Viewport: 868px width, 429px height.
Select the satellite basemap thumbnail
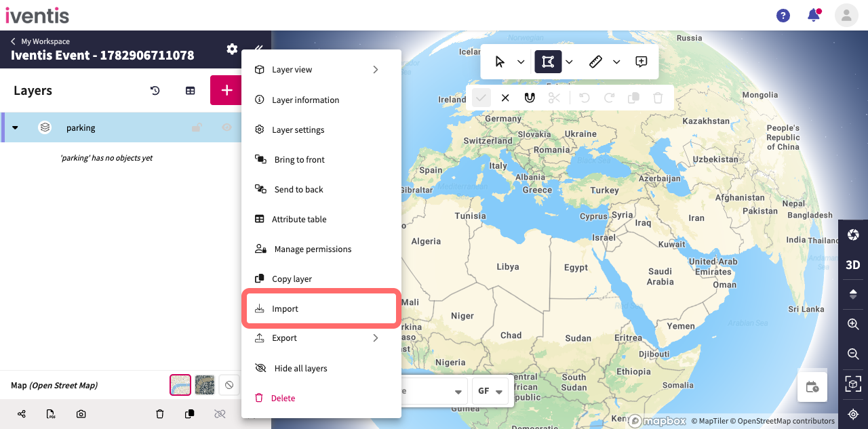pyautogui.click(x=205, y=385)
